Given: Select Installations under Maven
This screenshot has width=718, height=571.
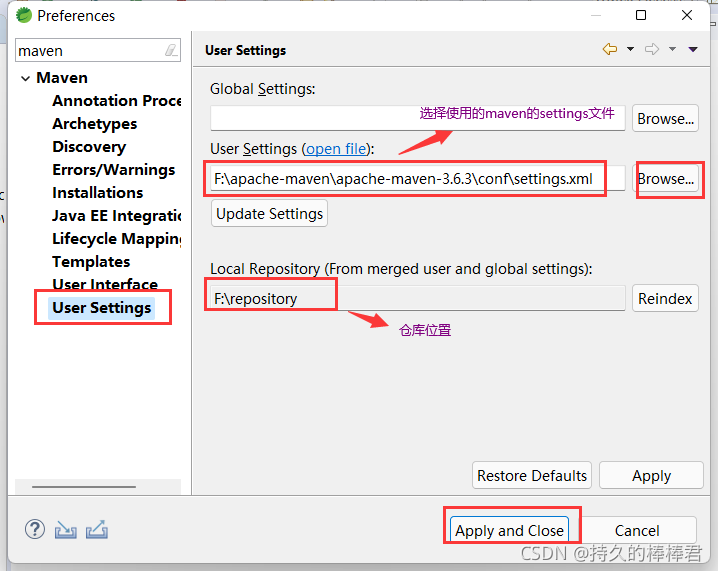Looking at the screenshot, I should [x=98, y=193].
